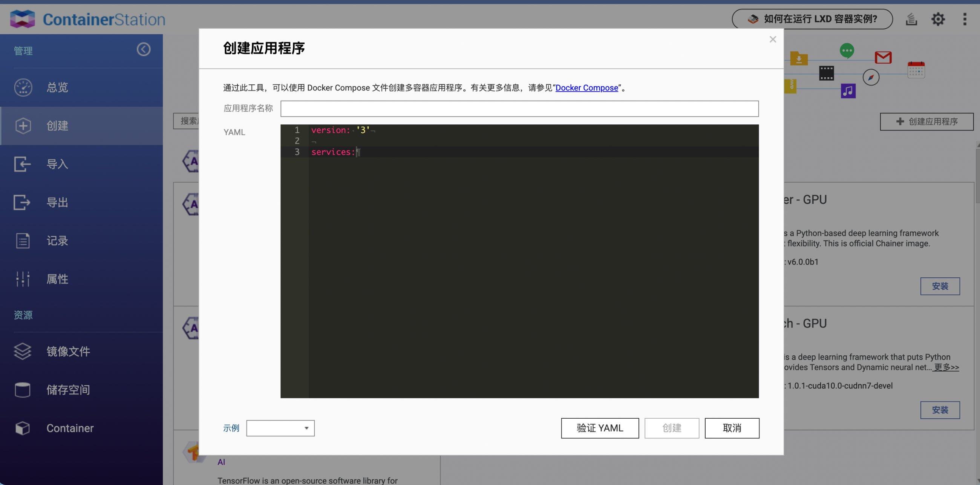Click 安装 for the Chainer GPU card
The width and height of the screenshot is (980, 485).
tap(940, 286)
